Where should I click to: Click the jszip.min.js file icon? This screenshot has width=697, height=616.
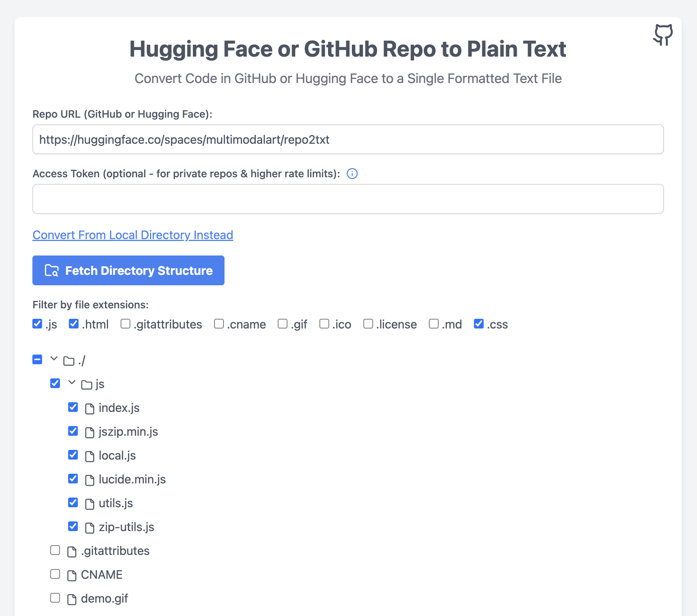click(x=90, y=432)
